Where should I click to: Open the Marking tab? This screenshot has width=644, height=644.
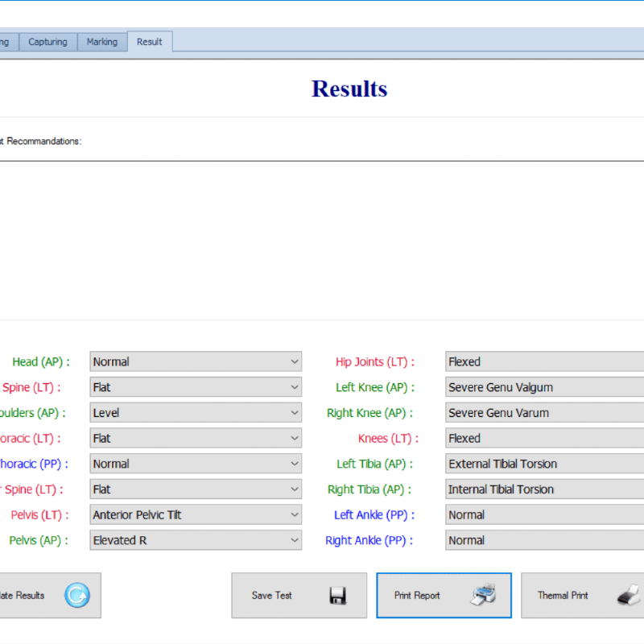point(102,42)
